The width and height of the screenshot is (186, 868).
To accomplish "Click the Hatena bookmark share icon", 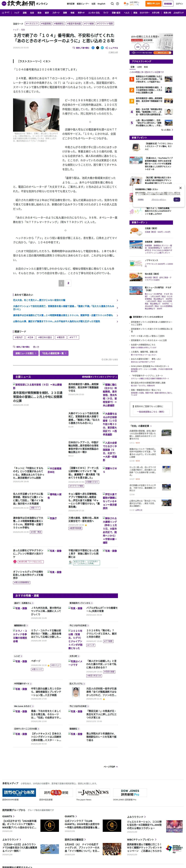I will coord(102,48).
